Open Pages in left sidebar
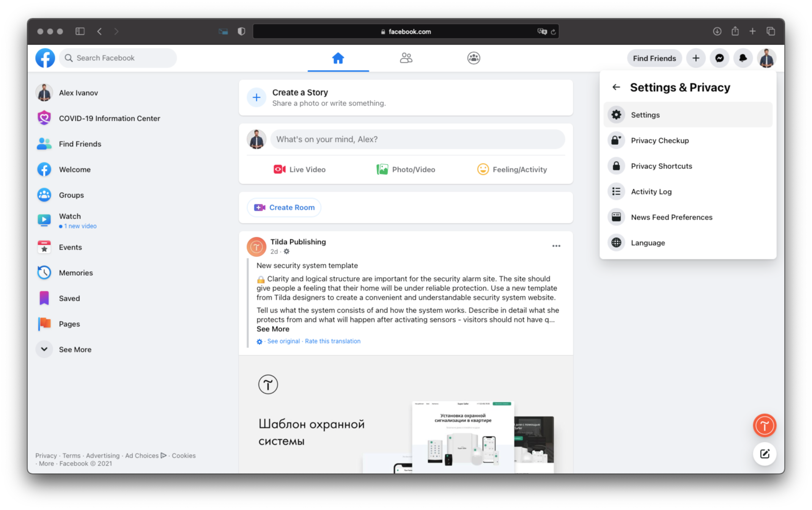Viewport: 812px width, 510px height. (x=58, y=324)
